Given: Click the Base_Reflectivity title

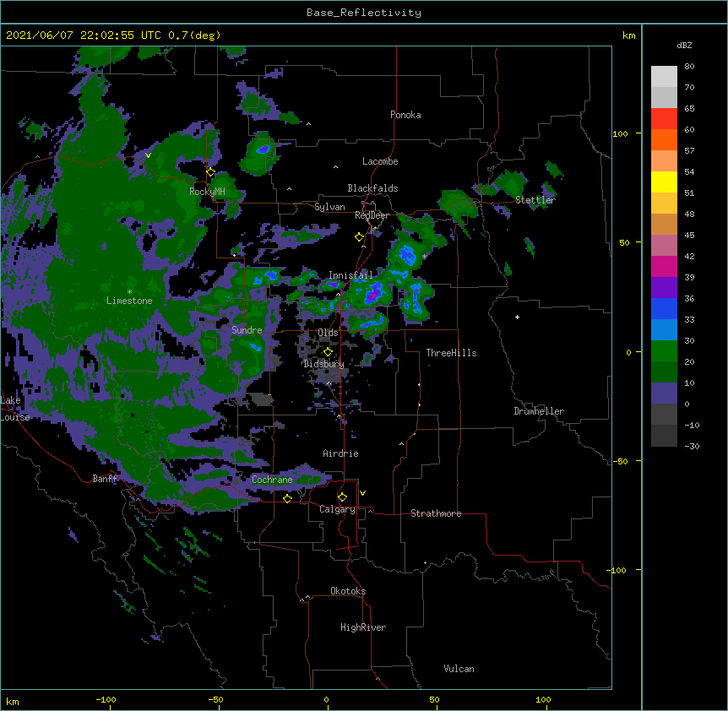Looking at the screenshot, I should click(x=364, y=13).
